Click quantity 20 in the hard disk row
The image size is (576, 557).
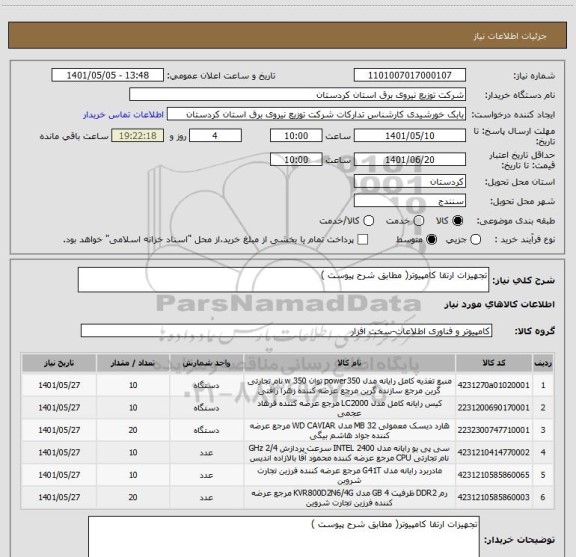coord(133,430)
